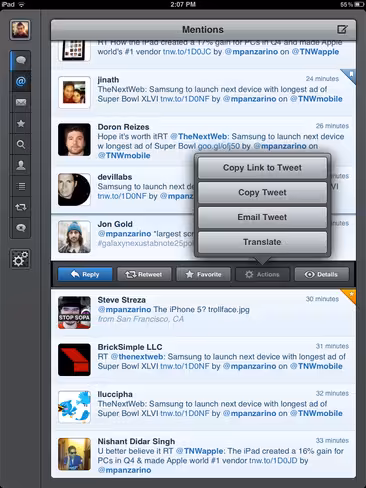Open the account profile avatar in sidebar
The width and height of the screenshot is (366, 488).
pos(20,29)
